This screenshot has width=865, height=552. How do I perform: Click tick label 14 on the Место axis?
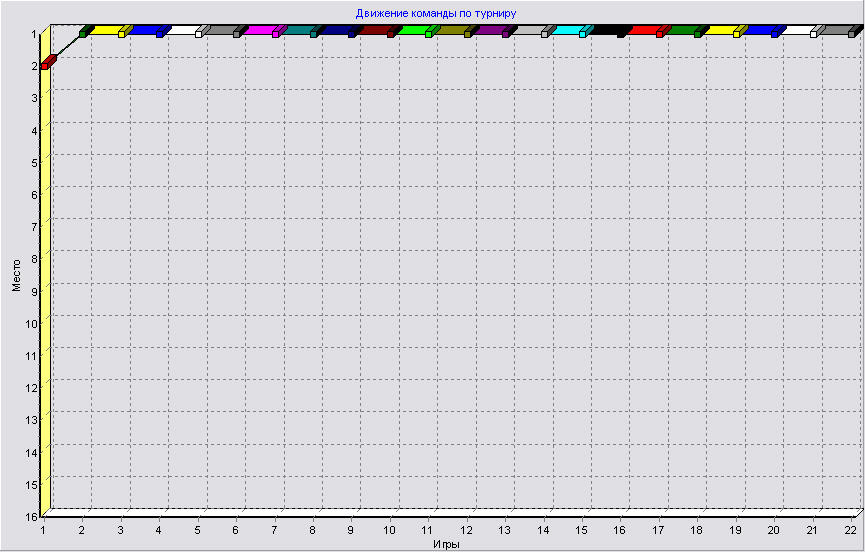[x=31, y=453]
